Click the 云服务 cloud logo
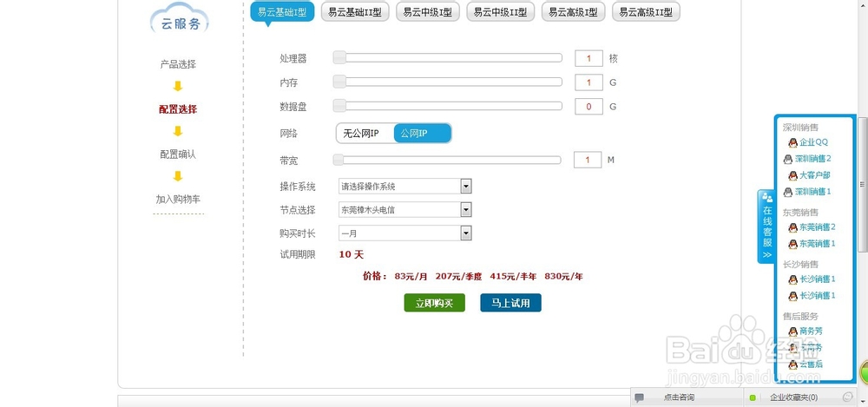 tap(180, 18)
